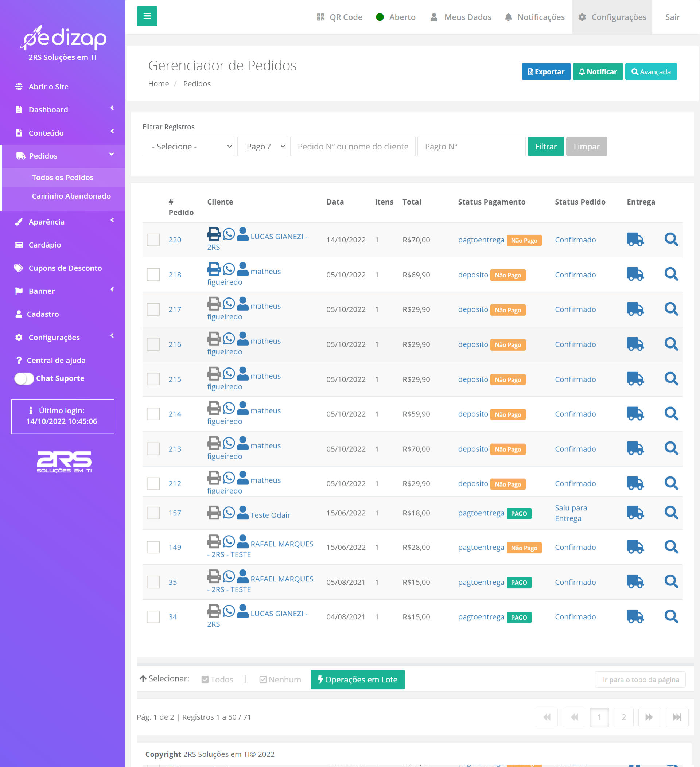This screenshot has height=767, width=700.
Task: Go to last page pagination arrow
Action: point(677,717)
